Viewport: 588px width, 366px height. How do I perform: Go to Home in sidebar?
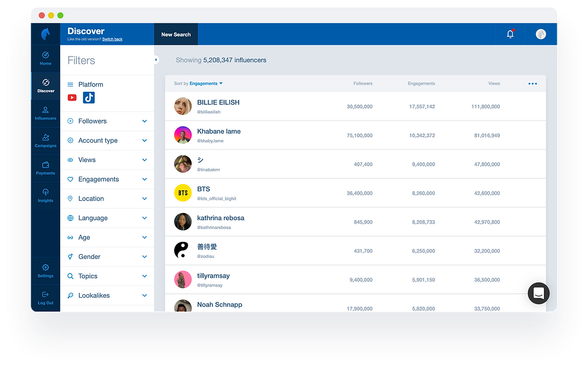[x=45, y=59]
